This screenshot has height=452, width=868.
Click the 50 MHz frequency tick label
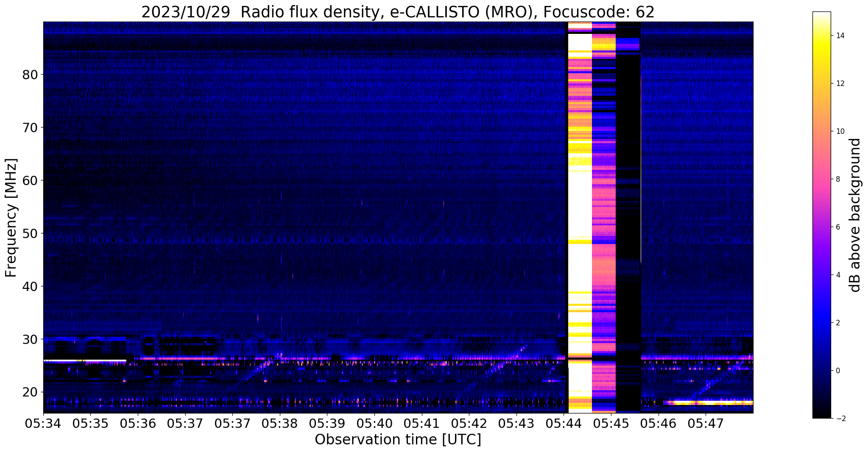[x=30, y=233]
